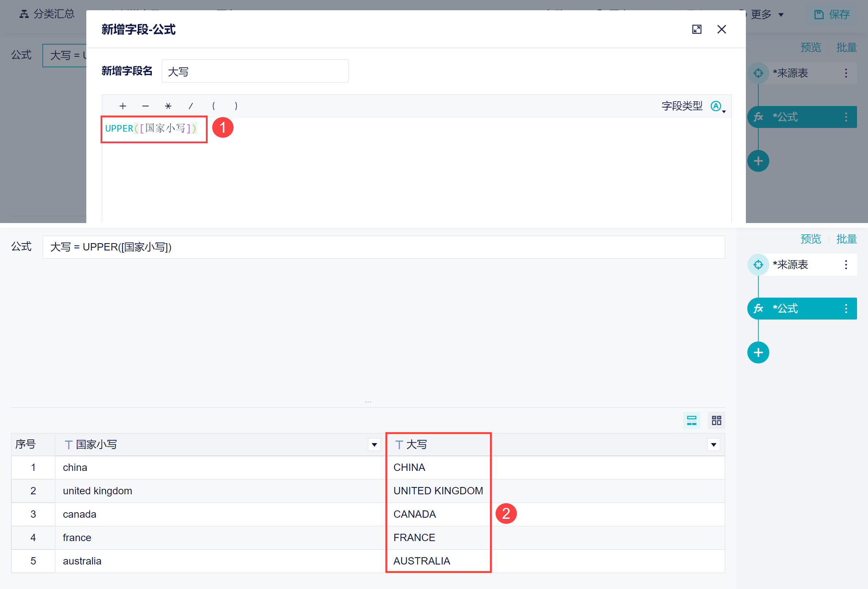Click the 新增字段名 input field
The image size is (868, 589).
click(255, 71)
